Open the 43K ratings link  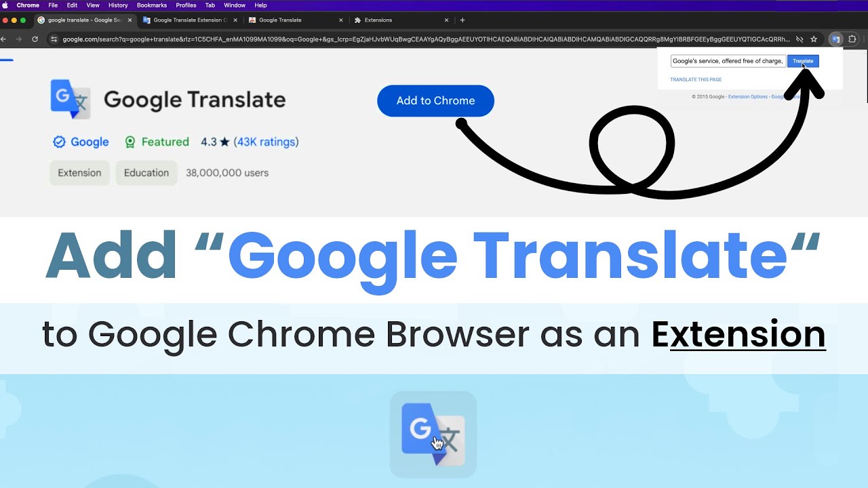click(x=266, y=142)
